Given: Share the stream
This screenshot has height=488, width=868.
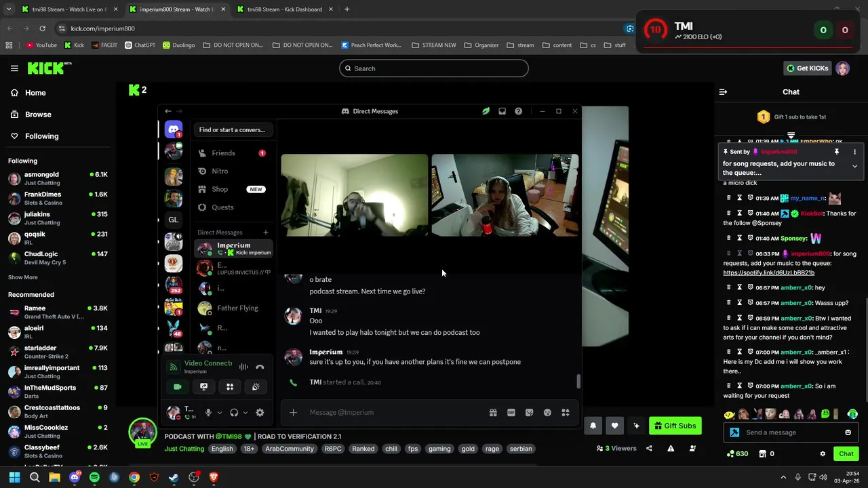Looking at the screenshot, I should coord(649,449).
